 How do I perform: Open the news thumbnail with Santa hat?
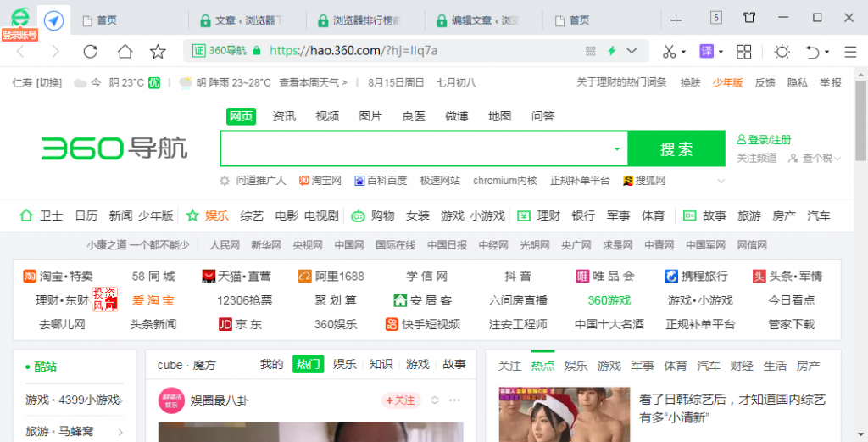pyautogui.click(x=564, y=414)
